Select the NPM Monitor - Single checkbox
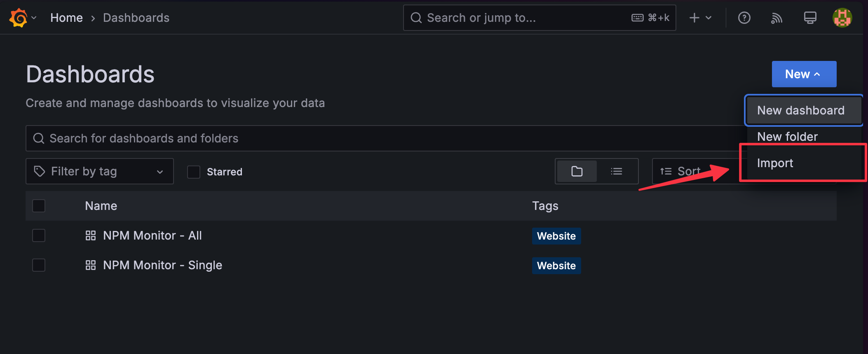 (x=39, y=265)
